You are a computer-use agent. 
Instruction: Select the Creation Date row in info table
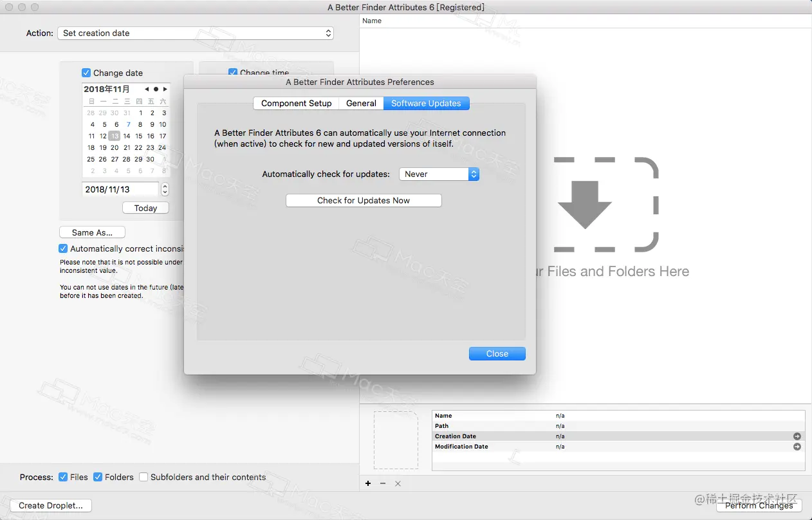(618, 436)
